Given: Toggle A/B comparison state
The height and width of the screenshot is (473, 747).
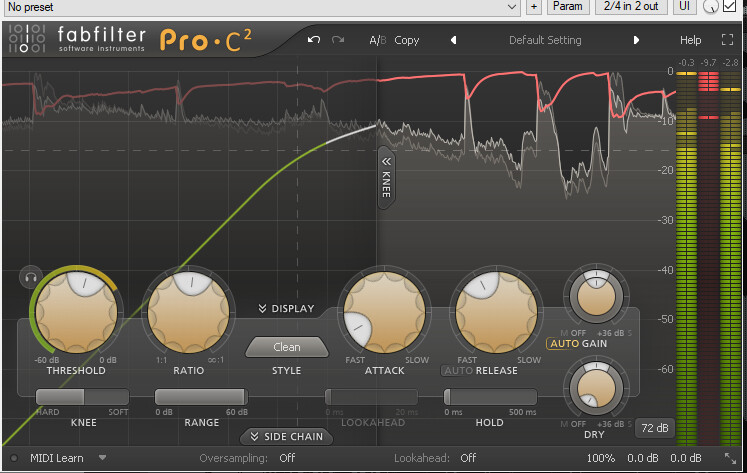Looking at the screenshot, I should pyautogui.click(x=378, y=40).
